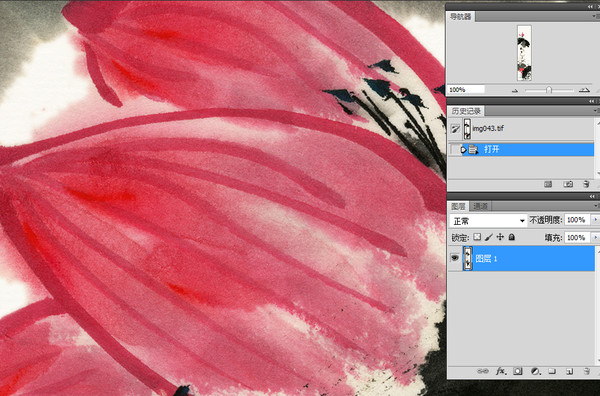Collapse the Navigator panel group to icons
Screen dimensions: 600x396
point(590,7)
